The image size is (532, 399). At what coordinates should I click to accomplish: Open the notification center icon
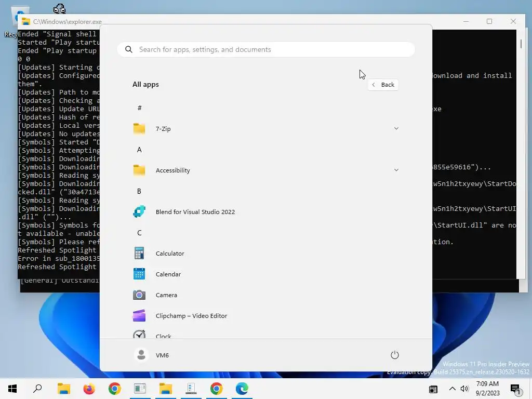[516, 389]
